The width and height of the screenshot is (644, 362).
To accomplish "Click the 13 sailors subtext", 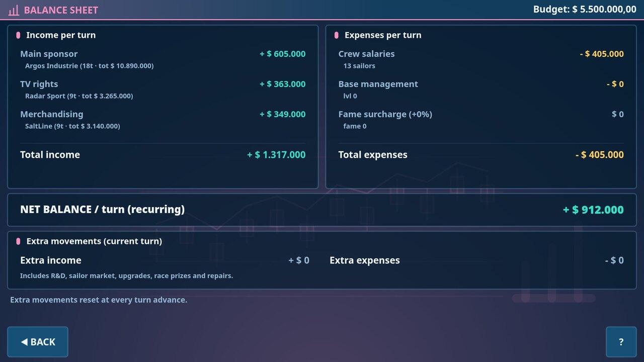I will click(359, 66).
